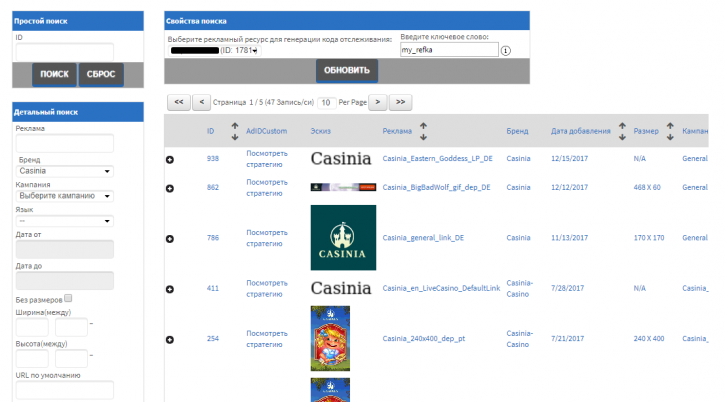Click ID link 411
This screenshot has height=402, width=725.
[213, 288]
